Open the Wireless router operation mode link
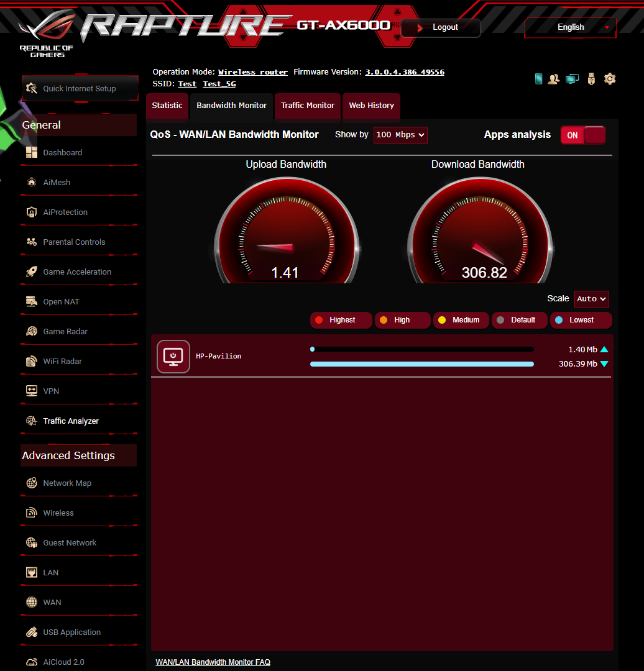The width and height of the screenshot is (644, 671). point(252,72)
